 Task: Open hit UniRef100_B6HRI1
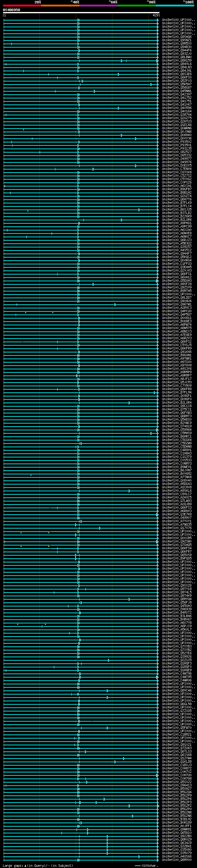176,436
